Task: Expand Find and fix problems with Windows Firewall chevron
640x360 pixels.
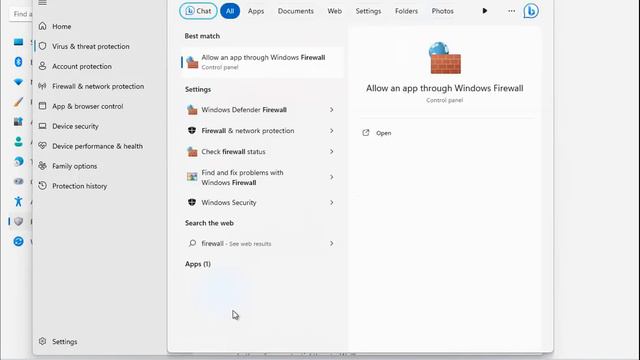Action: point(331,177)
